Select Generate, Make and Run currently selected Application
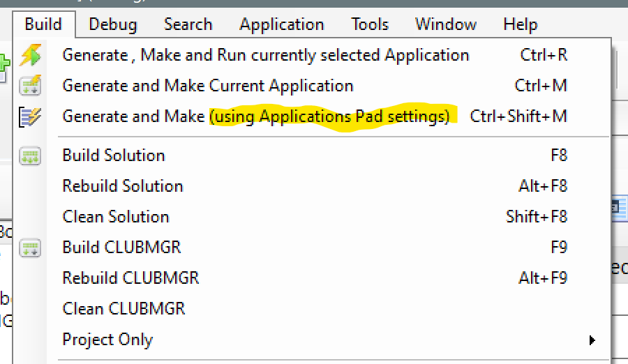The width and height of the screenshot is (628, 364). pyautogui.click(x=266, y=55)
